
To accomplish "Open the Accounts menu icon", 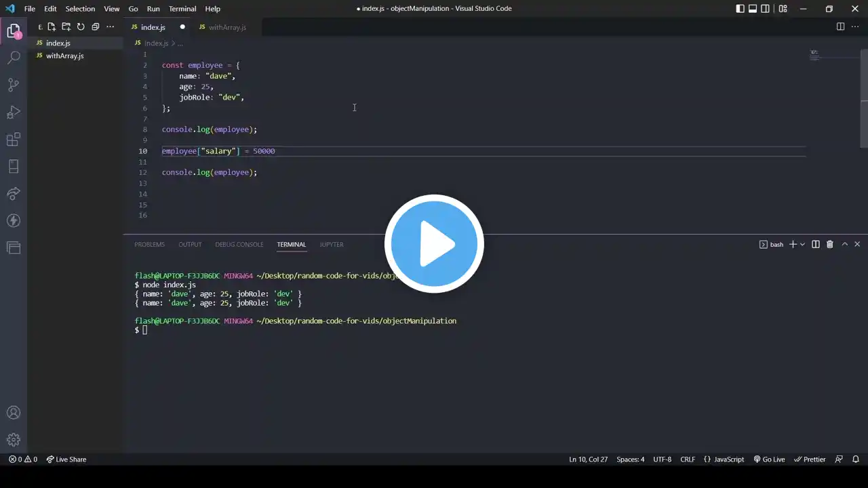I will (x=14, y=413).
